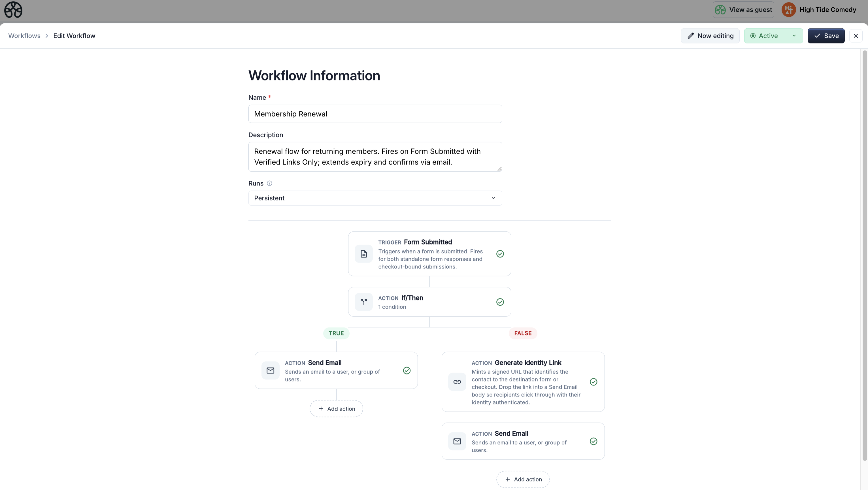Toggle the green status check on Form Submitted

pos(500,254)
